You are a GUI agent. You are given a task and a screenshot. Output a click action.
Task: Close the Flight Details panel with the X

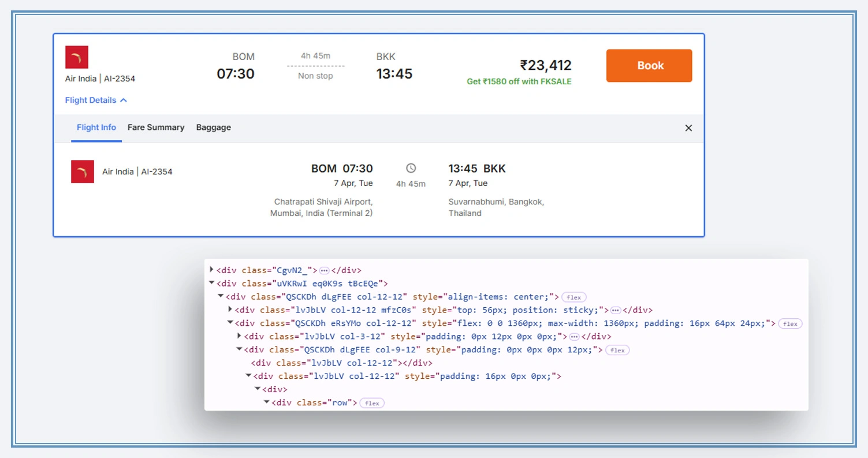pos(688,128)
